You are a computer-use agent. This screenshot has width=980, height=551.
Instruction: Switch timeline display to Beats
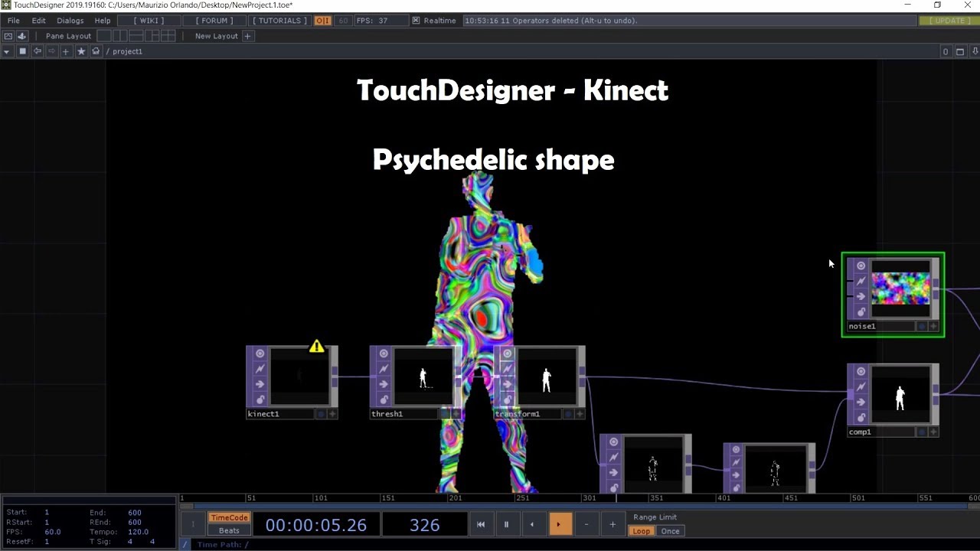tap(229, 530)
